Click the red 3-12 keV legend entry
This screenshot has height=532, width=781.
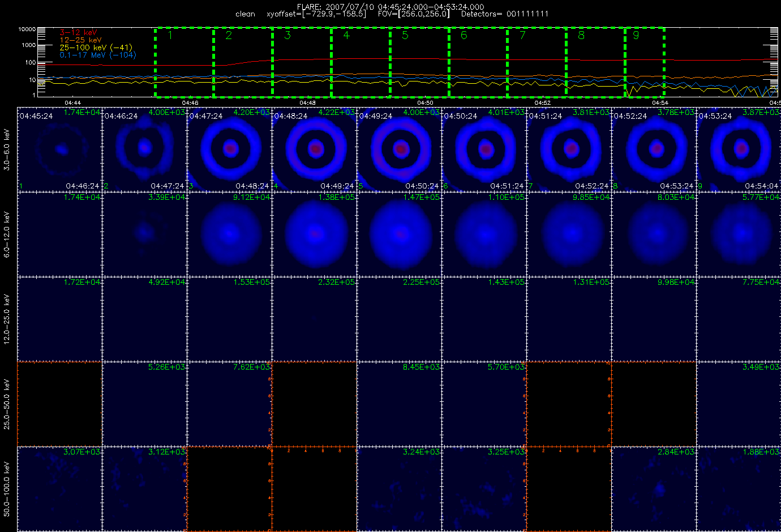pos(79,33)
